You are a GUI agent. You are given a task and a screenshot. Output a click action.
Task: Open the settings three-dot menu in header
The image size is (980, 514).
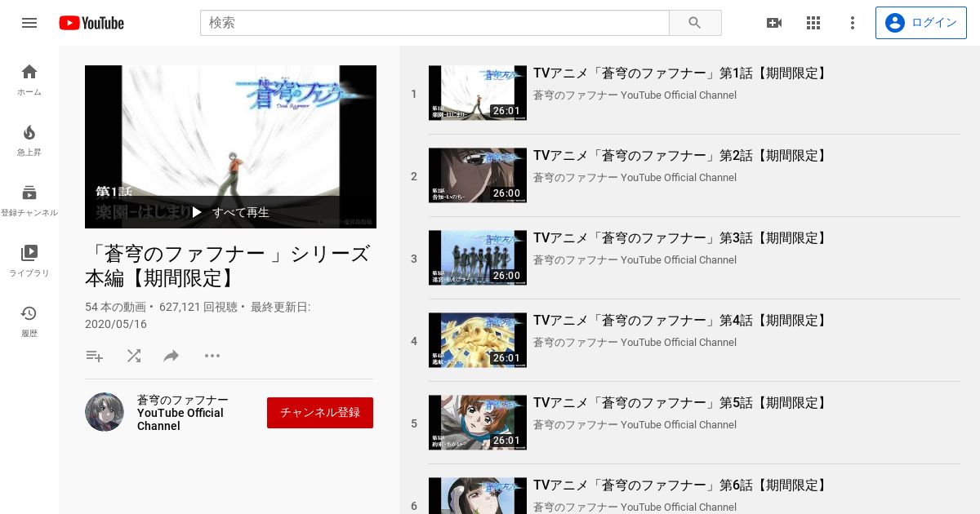[x=853, y=23]
